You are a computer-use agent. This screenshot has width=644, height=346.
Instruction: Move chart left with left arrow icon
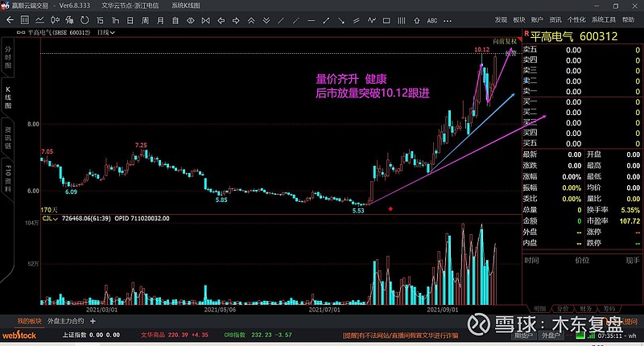(x=221, y=20)
